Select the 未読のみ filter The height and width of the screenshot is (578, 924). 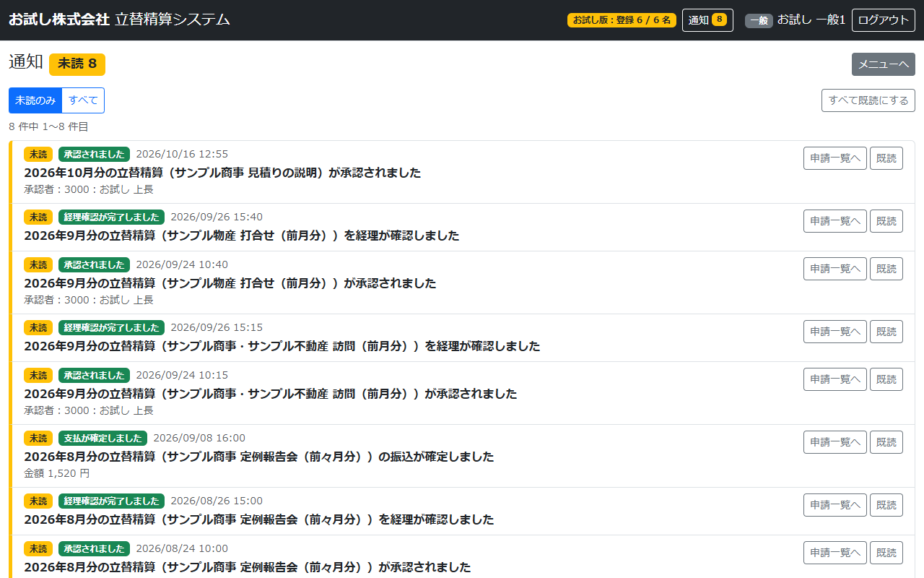[x=35, y=100]
